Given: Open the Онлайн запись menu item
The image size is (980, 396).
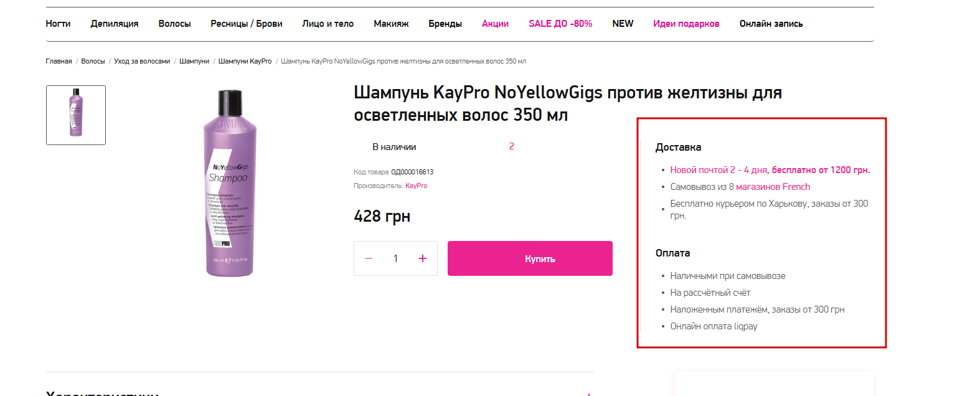Looking at the screenshot, I should [x=771, y=24].
